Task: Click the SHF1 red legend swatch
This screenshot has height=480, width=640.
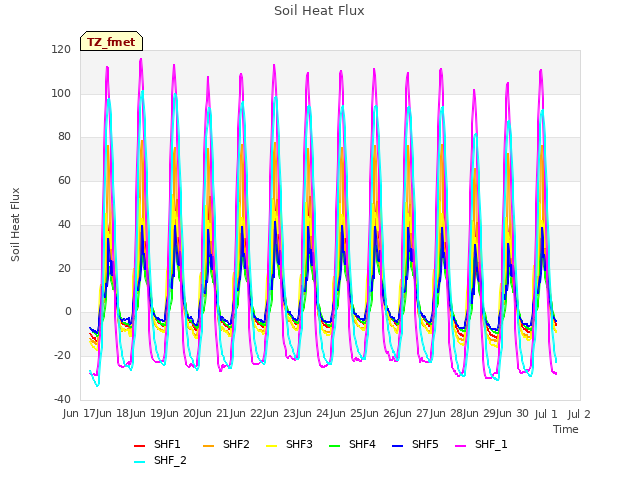Action: [139, 446]
